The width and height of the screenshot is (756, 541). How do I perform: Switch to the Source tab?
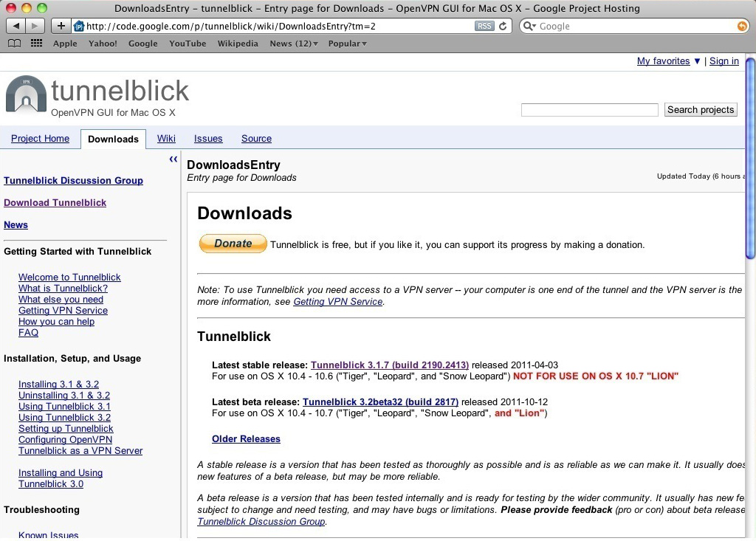[256, 138]
